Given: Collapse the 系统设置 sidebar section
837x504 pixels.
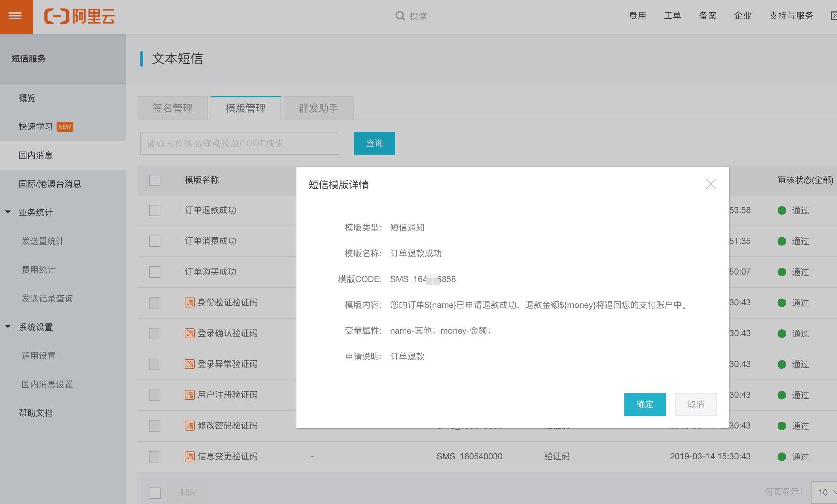Looking at the screenshot, I should [8, 327].
